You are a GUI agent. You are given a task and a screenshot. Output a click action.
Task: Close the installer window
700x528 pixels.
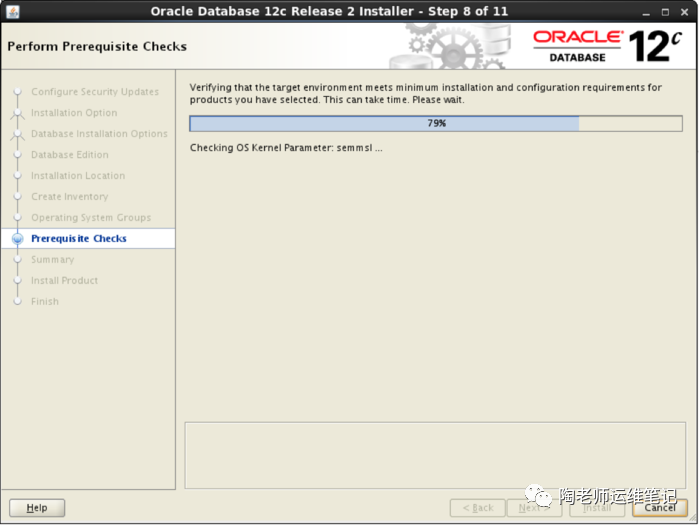point(684,12)
